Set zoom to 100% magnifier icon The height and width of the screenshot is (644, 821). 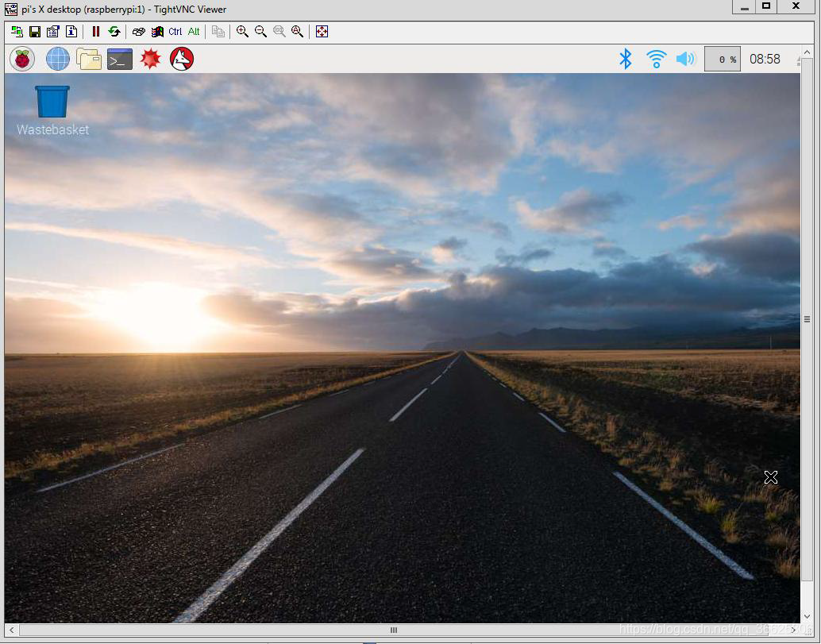point(279,32)
